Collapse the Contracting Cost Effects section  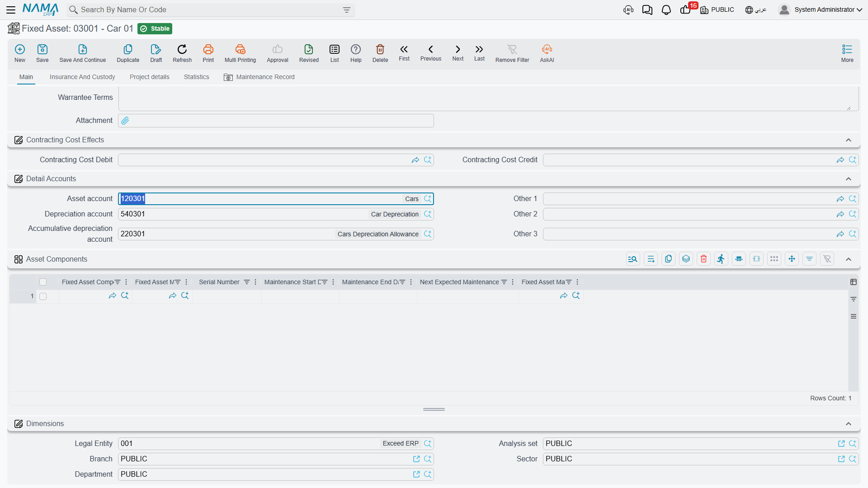[x=849, y=140]
